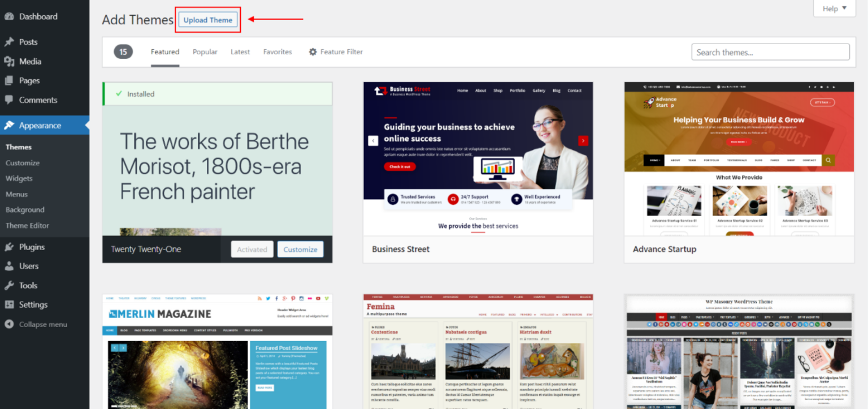
Task: Click the Upload Theme button
Action: (x=207, y=19)
